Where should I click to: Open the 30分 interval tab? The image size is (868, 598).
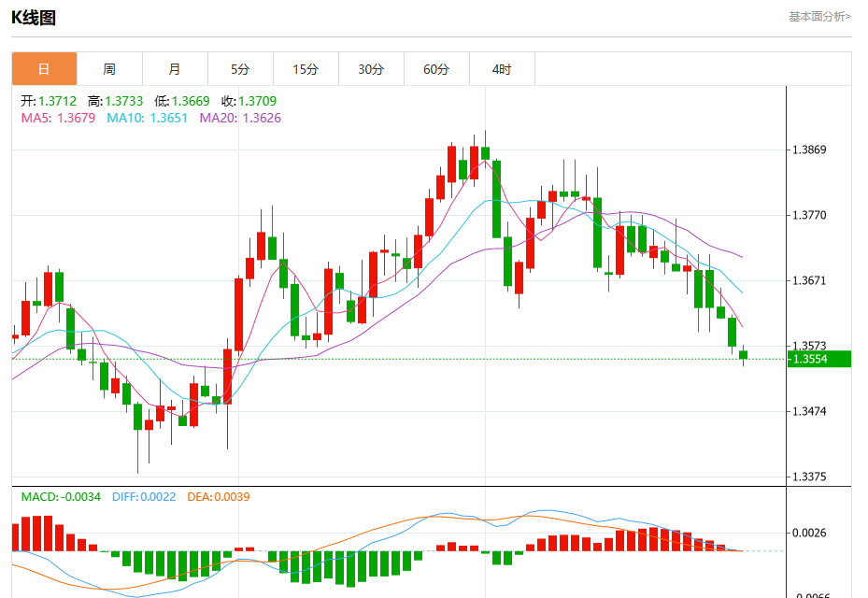pos(371,68)
